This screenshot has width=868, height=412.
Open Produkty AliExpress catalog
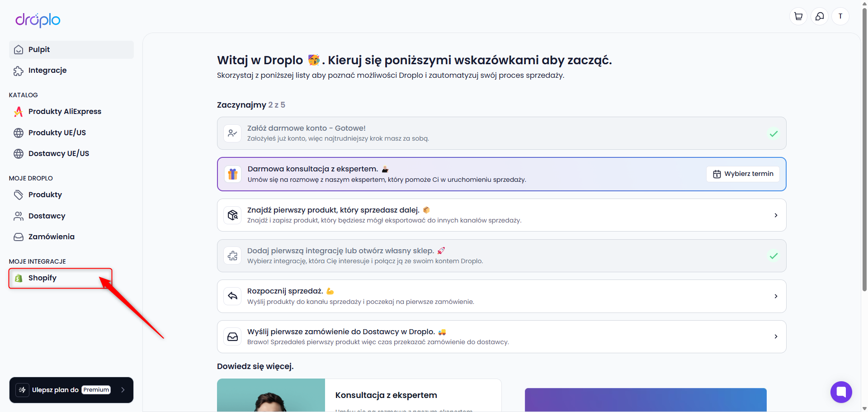pos(71,112)
